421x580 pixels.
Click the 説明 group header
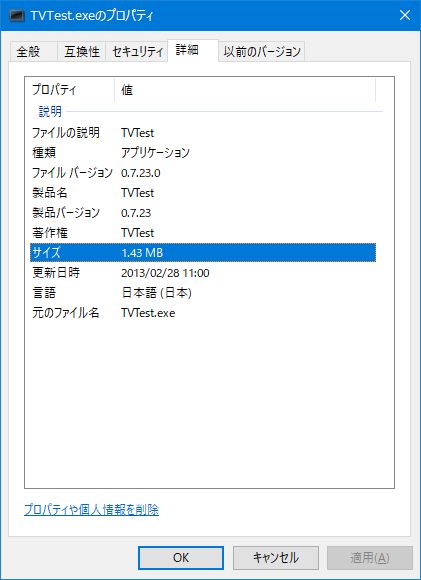tap(50, 111)
